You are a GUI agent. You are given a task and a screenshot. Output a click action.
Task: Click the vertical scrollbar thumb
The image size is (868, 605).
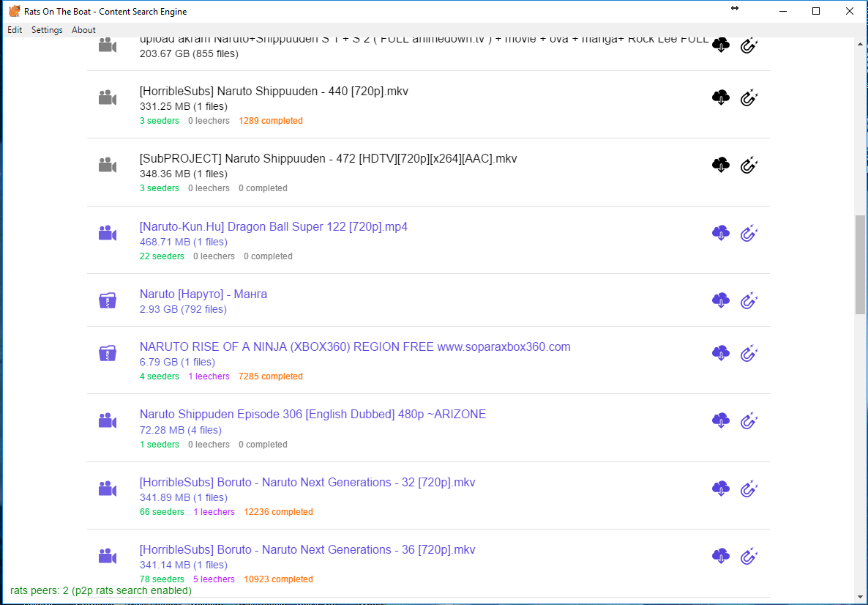click(x=860, y=264)
